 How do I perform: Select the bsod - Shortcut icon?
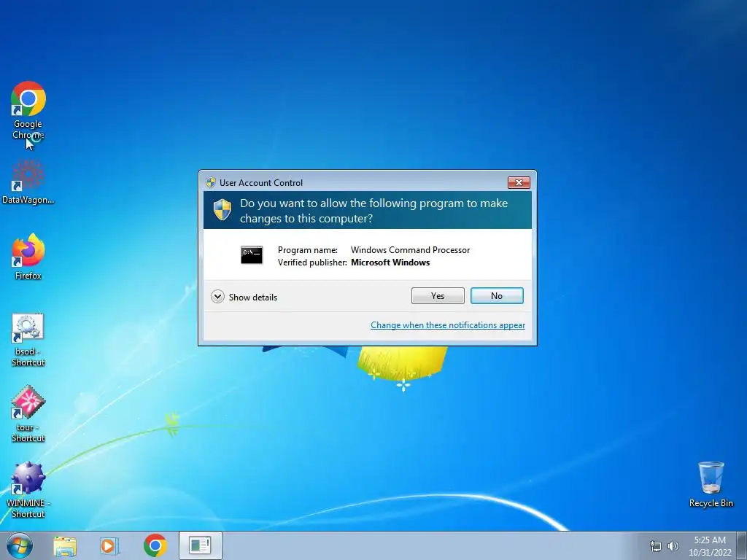28,340
